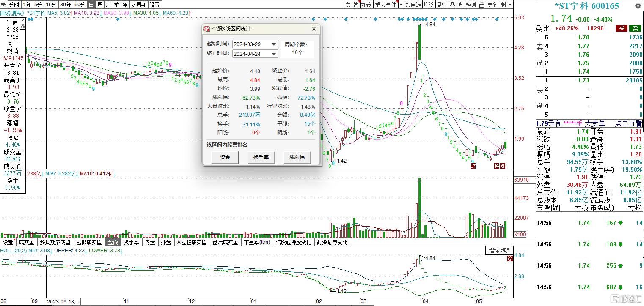Select the 内盘 indicator tab
644x306 pixels.
[150, 242]
